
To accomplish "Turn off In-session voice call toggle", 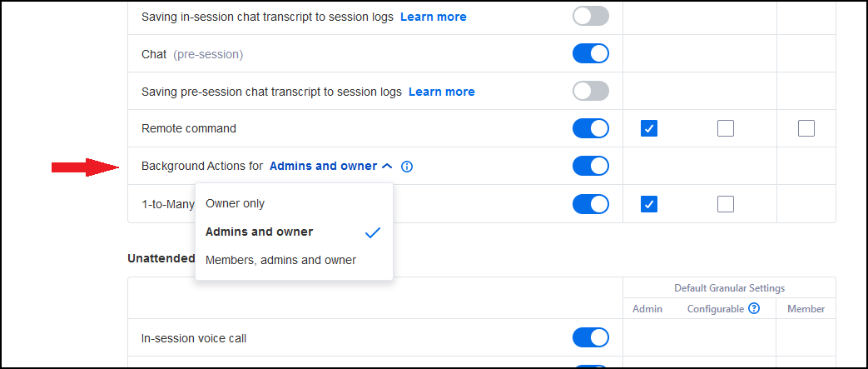I will [591, 337].
